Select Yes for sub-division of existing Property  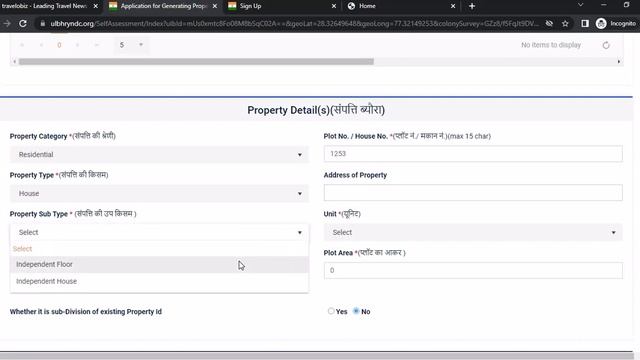pyautogui.click(x=331, y=311)
